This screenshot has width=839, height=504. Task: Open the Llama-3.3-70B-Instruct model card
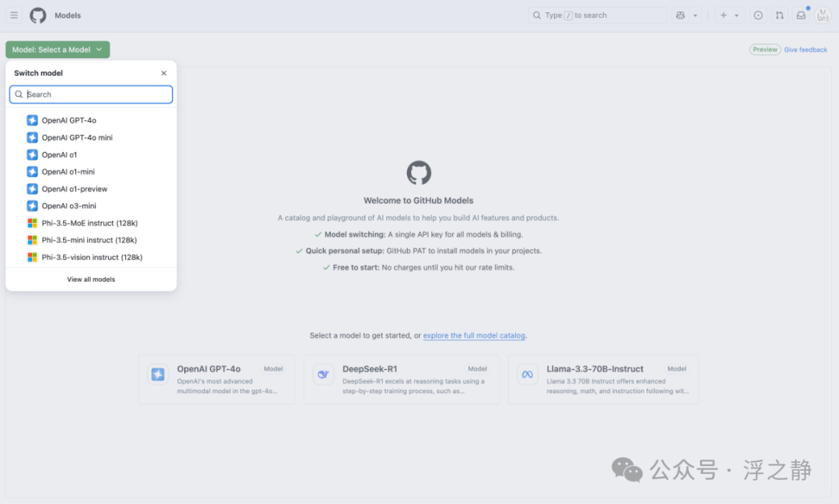(603, 380)
